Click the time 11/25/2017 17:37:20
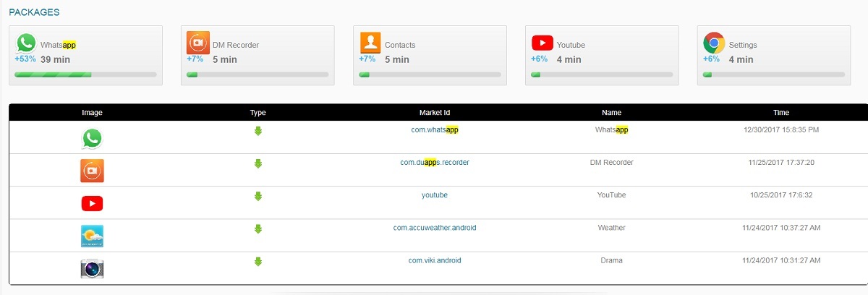The height and width of the screenshot is (295, 868). point(781,162)
